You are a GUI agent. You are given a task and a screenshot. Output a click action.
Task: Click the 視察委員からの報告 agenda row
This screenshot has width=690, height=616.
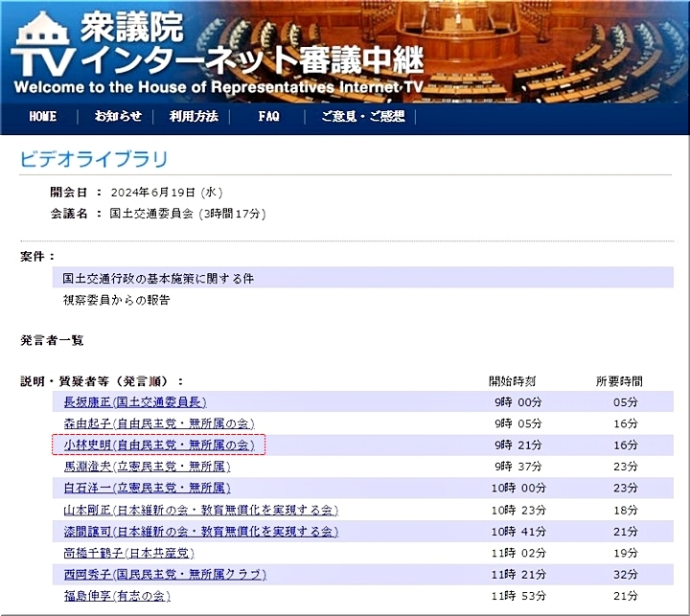pyautogui.click(x=116, y=300)
